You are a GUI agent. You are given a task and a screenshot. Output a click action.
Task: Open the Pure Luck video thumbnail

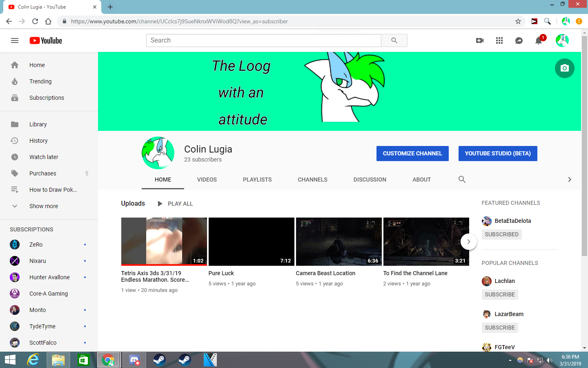pyautogui.click(x=251, y=242)
